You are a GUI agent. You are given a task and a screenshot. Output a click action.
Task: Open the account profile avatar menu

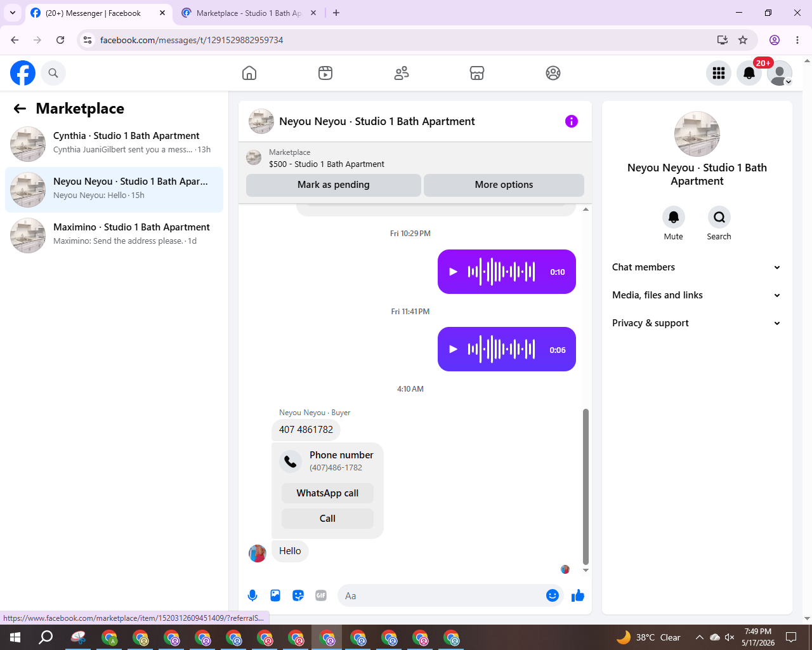[x=780, y=73]
